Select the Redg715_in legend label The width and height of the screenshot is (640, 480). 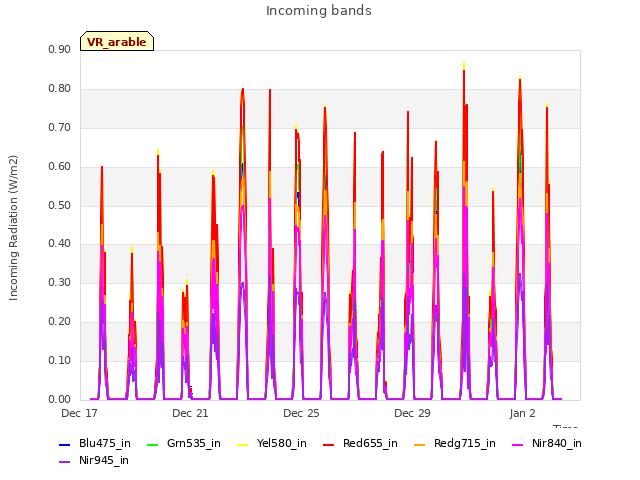(465, 444)
